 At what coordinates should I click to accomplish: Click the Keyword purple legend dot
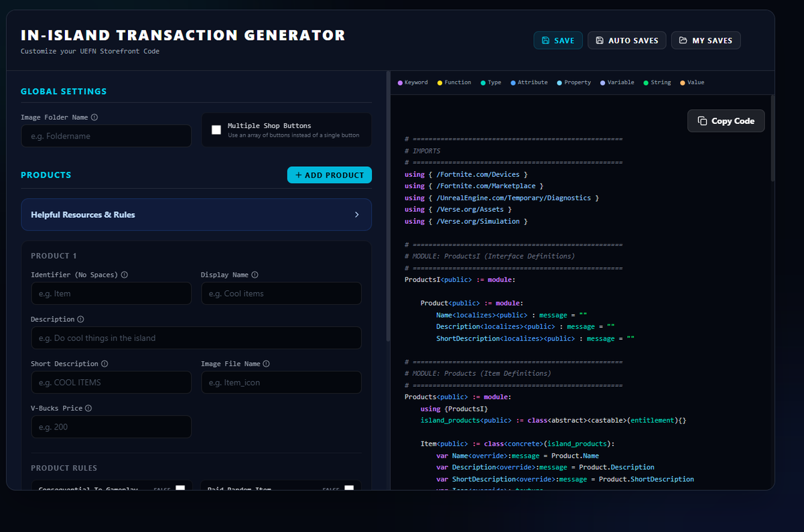coord(400,83)
